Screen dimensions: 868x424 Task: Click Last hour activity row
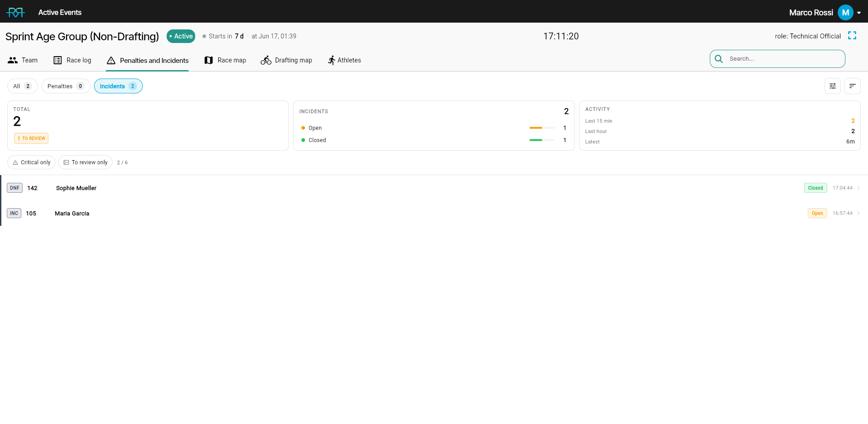click(x=720, y=131)
